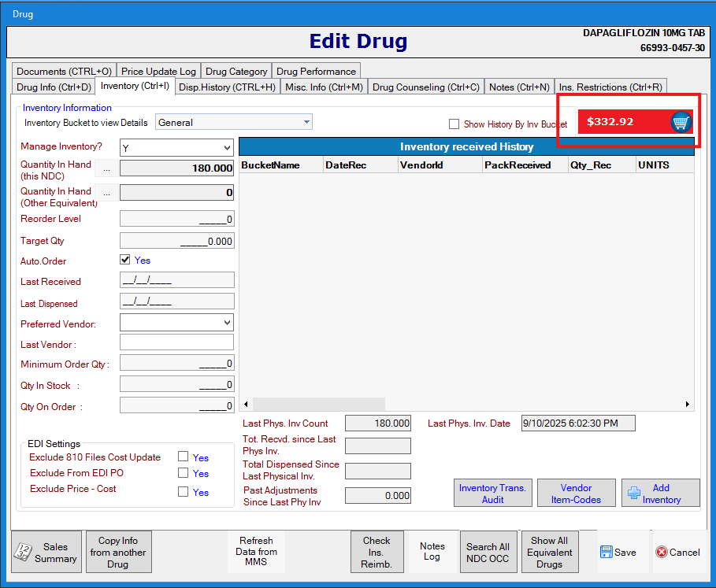Click the Inventory Trans. Audit button
This screenshot has height=588, width=716.
pyautogui.click(x=492, y=494)
